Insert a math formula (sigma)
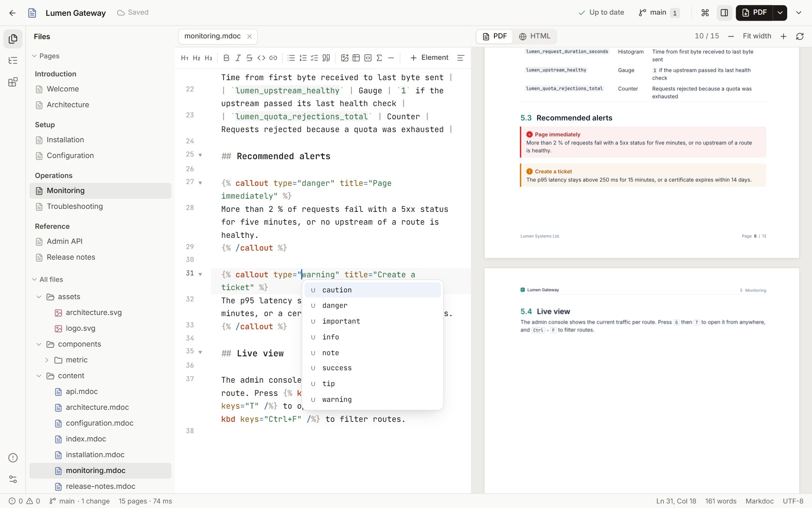The image size is (812, 508). (x=379, y=58)
